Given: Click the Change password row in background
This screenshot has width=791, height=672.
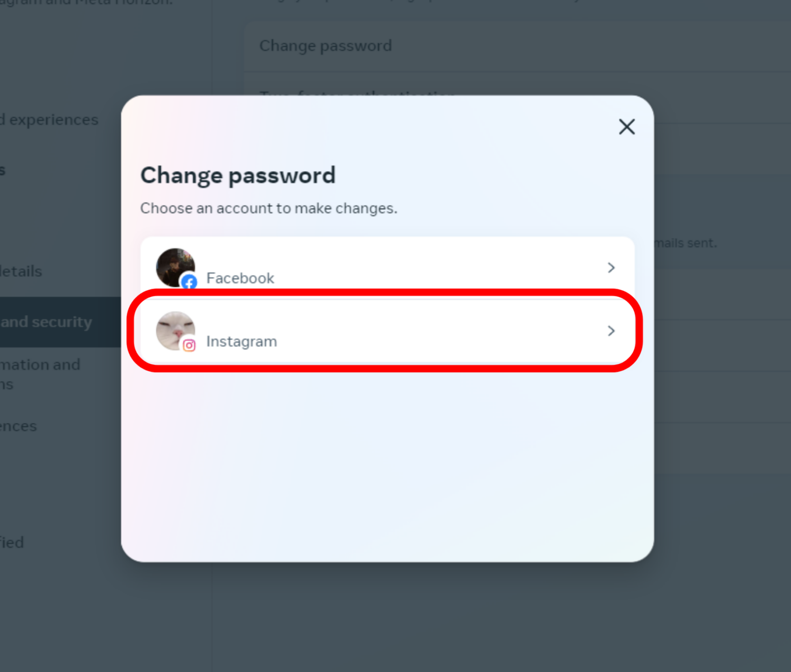Looking at the screenshot, I should coord(325,45).
